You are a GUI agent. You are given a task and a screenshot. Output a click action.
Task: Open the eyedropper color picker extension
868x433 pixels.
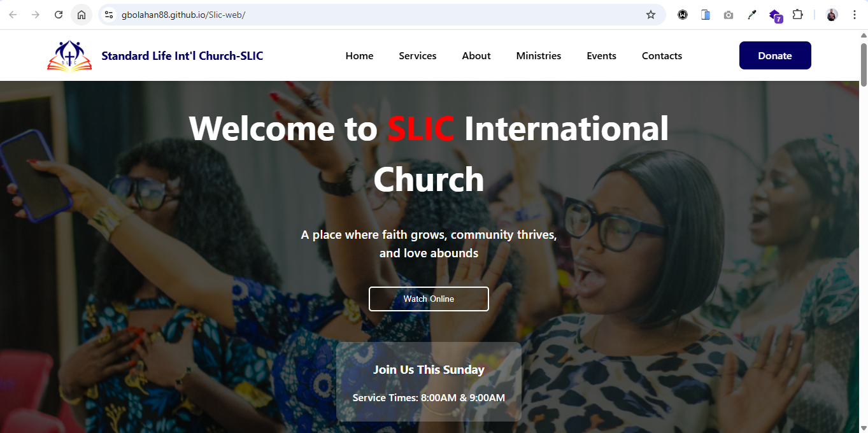(x=751, y=15)
